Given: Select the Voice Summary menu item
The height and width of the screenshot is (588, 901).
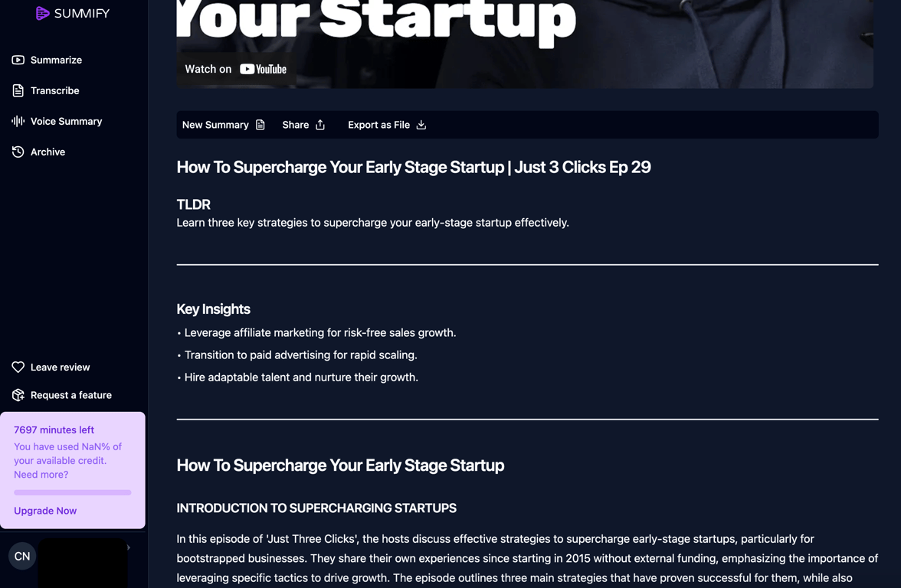Looking at the screenshot, I should 57,121.
